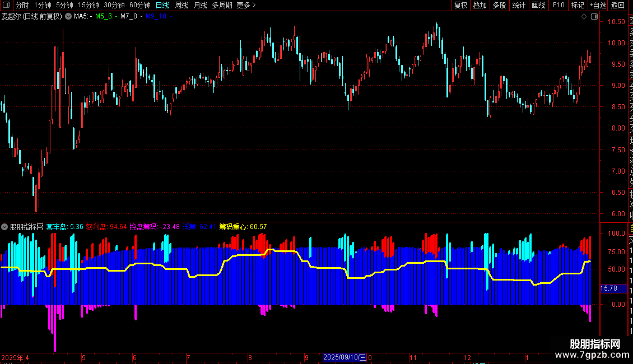Viewport: 633px width, 364px height.
Task: Toggle the left sidebar panel icon
Action: point(6,5)
